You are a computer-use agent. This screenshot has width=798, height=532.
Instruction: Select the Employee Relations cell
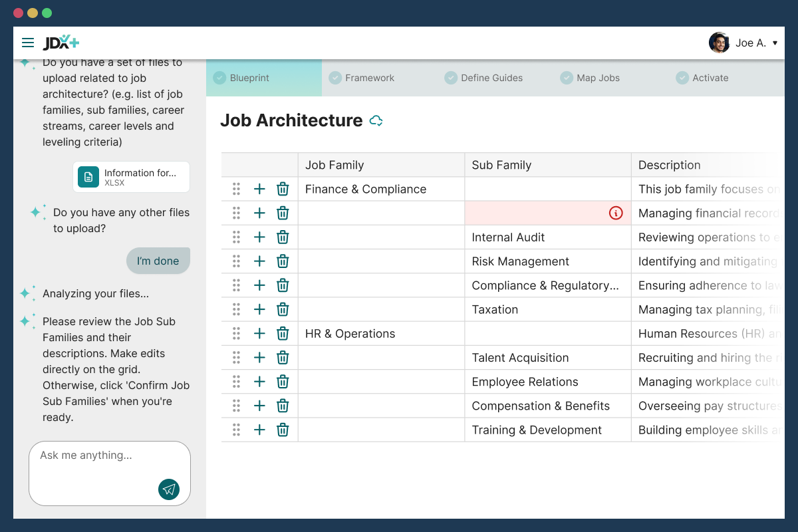548,382
